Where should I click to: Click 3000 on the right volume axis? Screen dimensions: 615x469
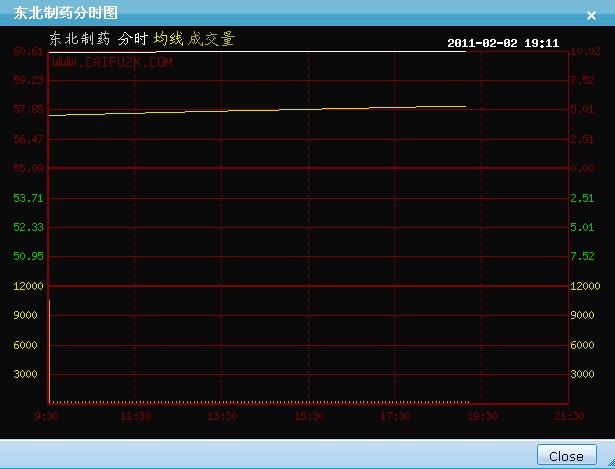(582, 374)
